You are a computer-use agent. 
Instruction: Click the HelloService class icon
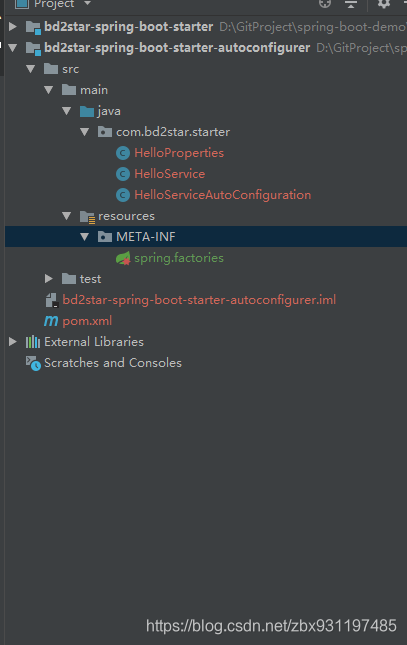click(x=123, y=174)
